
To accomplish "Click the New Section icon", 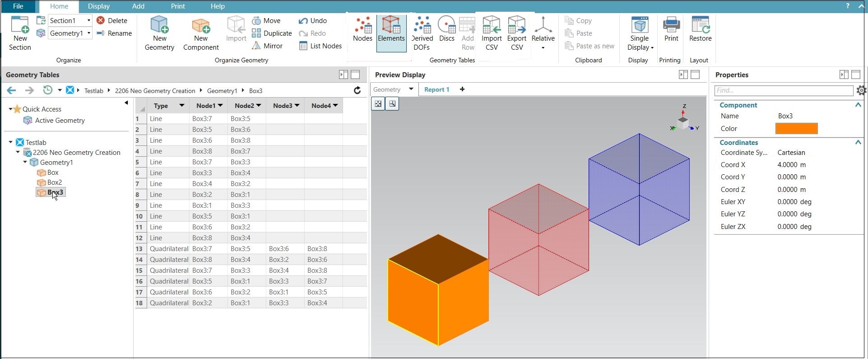I will pyautogui.click(x=20, y=33).
